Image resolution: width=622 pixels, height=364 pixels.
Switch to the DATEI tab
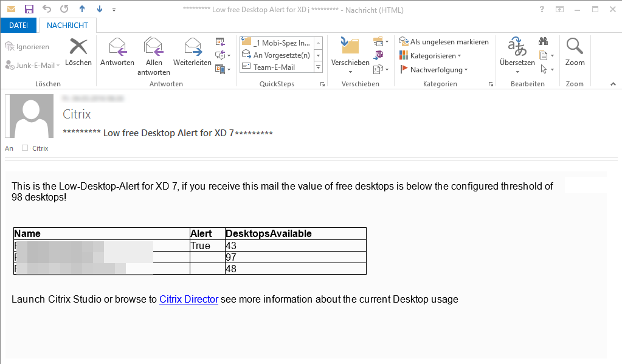[19, 25]
